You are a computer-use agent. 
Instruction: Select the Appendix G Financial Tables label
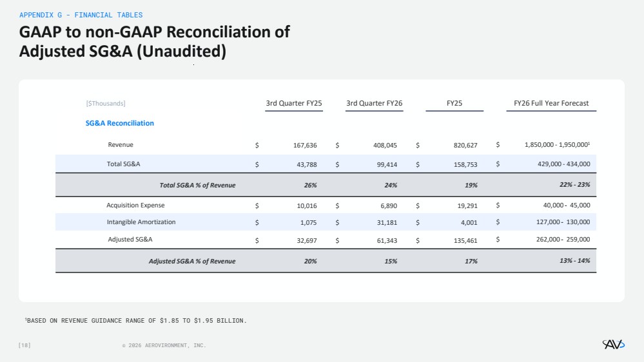click(81, 15)
